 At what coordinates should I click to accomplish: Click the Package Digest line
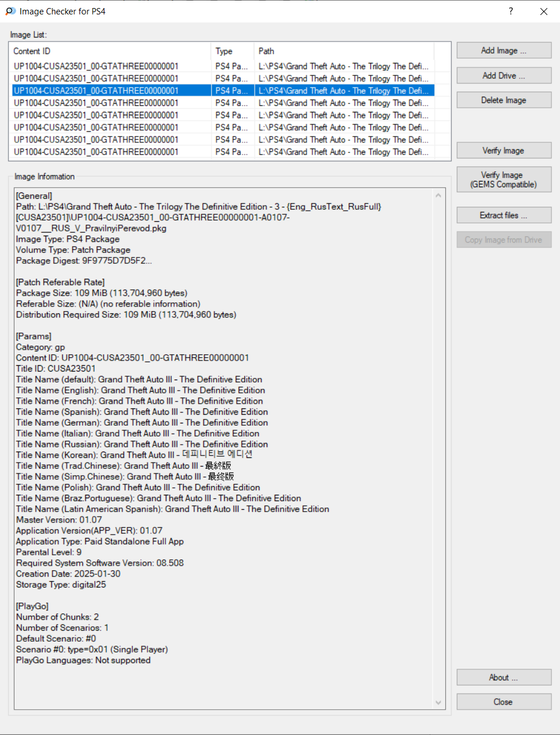[84, 261]
